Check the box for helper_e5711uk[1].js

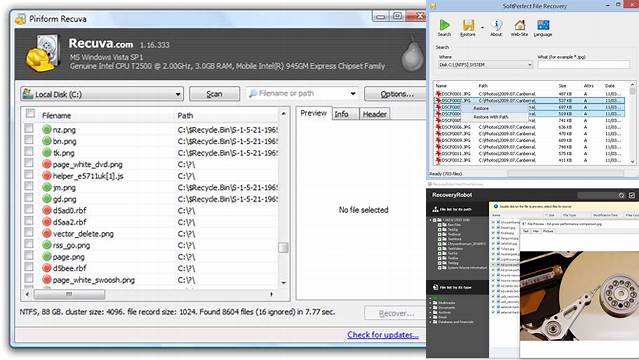pyautogui.click(x=29, y=174)
